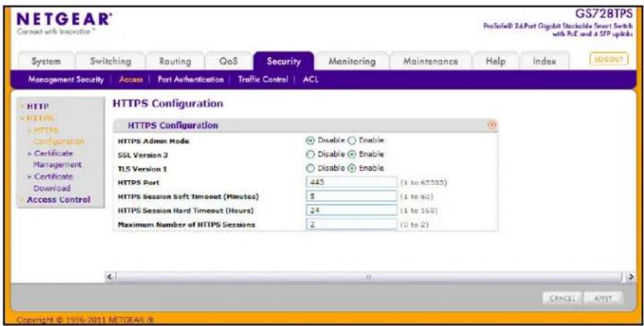This screenshot has width=644, height=326.
Task: Click the Maximum Number of HTTPS Sessions field
Action: [351, 224]
